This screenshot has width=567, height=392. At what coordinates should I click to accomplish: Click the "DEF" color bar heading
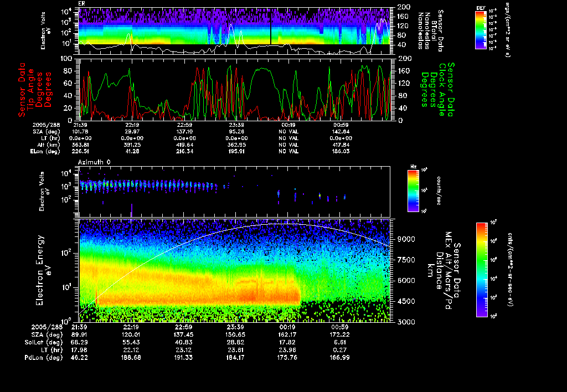[481, 8]
